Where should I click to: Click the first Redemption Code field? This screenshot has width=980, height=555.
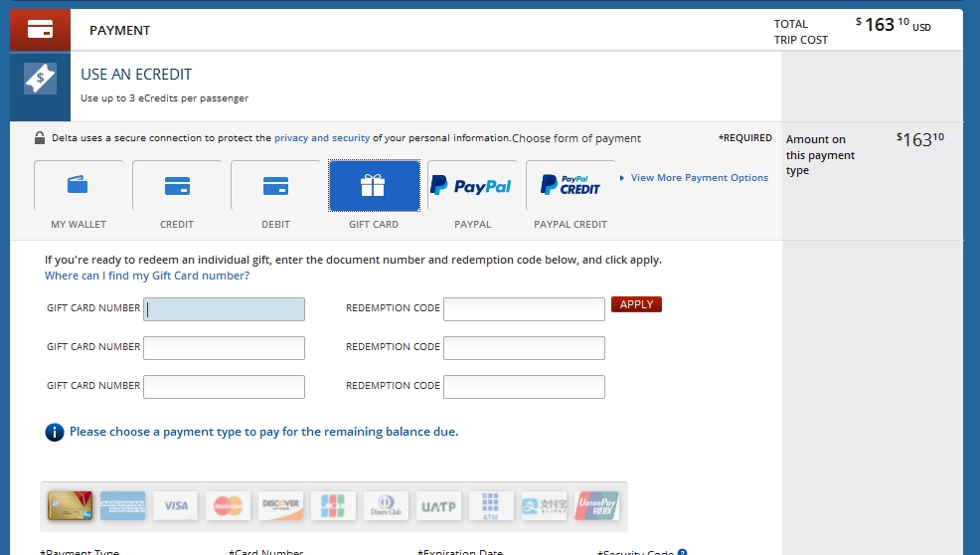coord(524,309)
